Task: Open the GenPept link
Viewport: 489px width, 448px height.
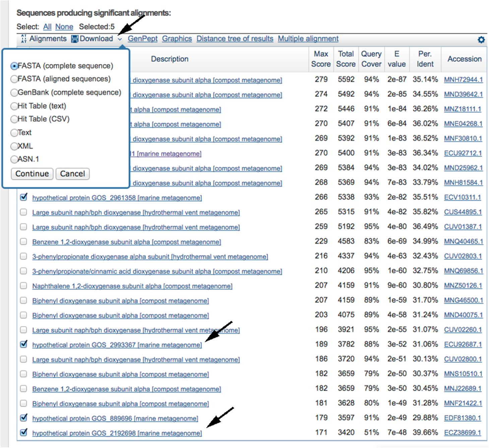Action: [142, 39]
